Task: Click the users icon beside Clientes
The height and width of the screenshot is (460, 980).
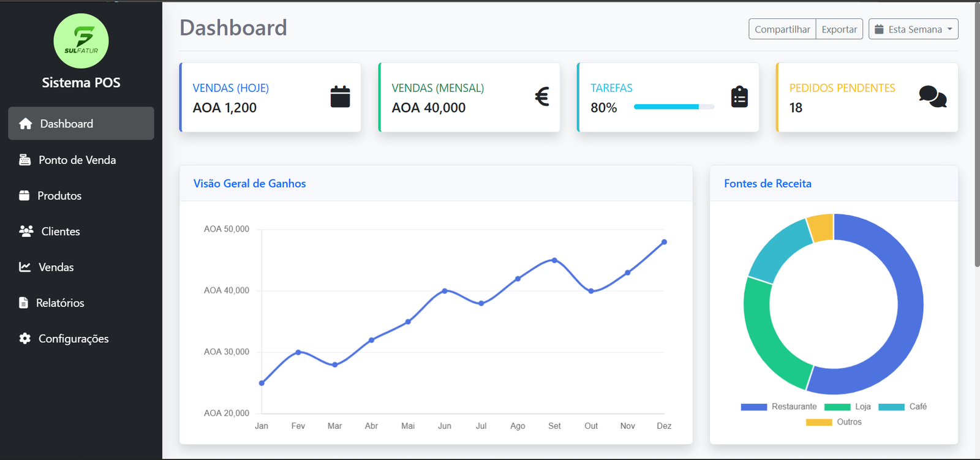Action: coord(26,231)
